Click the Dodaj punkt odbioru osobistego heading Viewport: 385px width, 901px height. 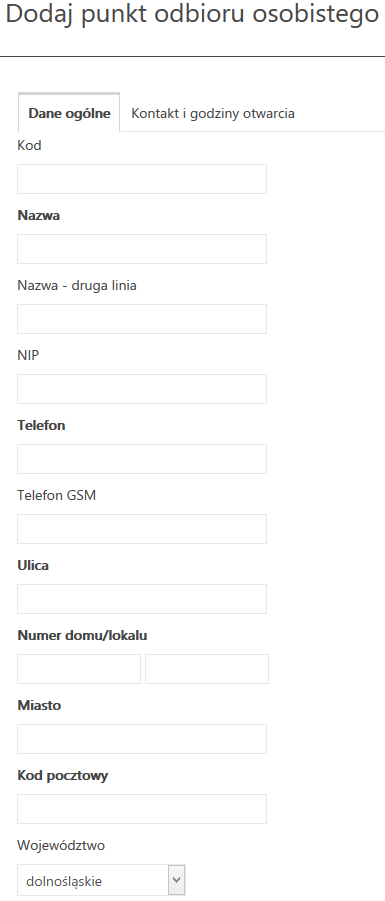(192, 16)
